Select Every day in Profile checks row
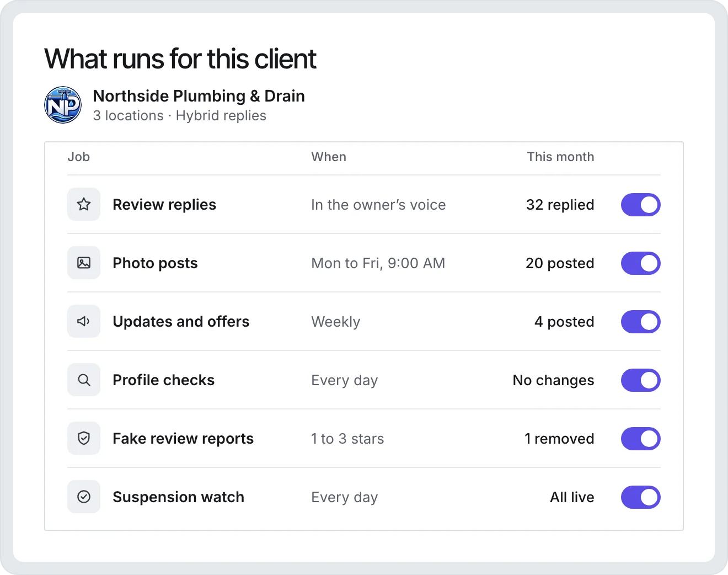This screenshot has width=728, height=575. (x=344, y=380)
